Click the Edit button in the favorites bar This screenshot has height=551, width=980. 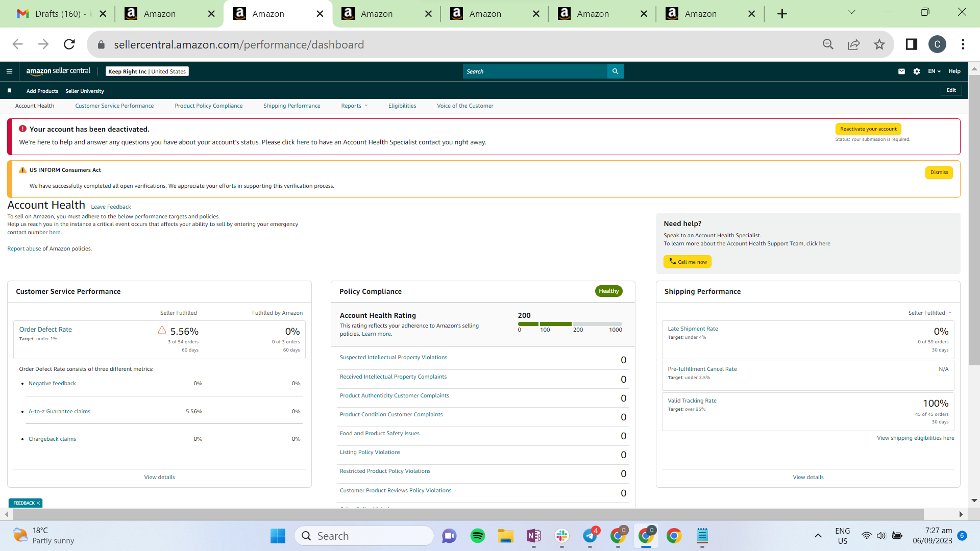pyautogui.click(x=951, y=90)
